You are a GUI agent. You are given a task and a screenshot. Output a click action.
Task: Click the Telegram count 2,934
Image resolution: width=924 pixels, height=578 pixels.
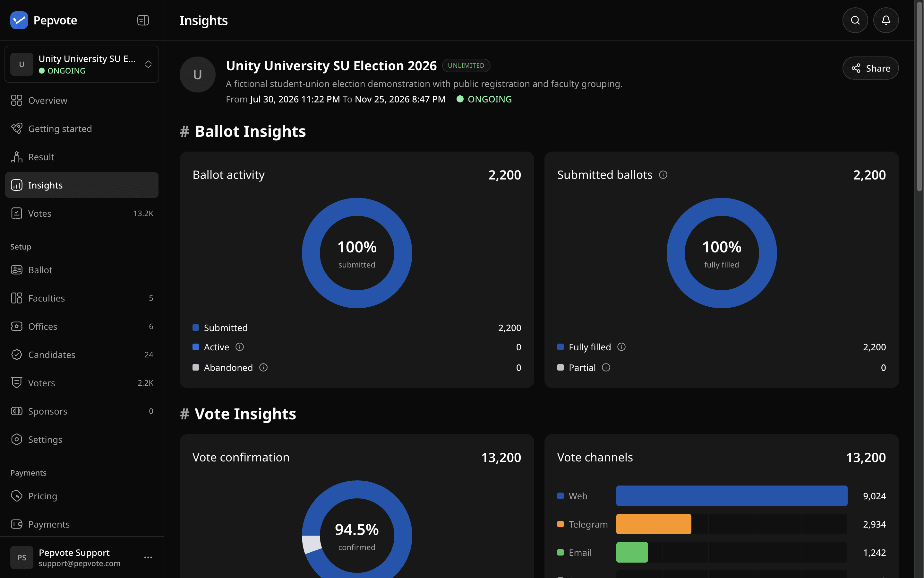(874, 524)
